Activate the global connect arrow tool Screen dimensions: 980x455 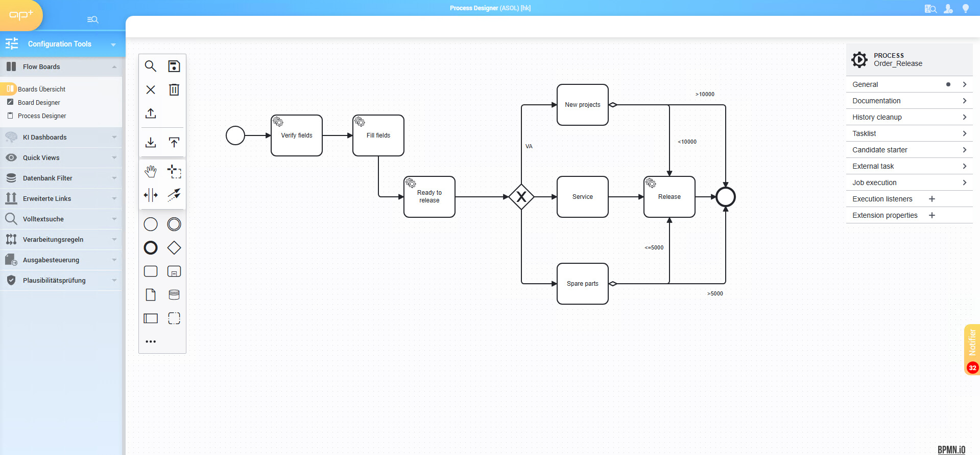point(174,195)
